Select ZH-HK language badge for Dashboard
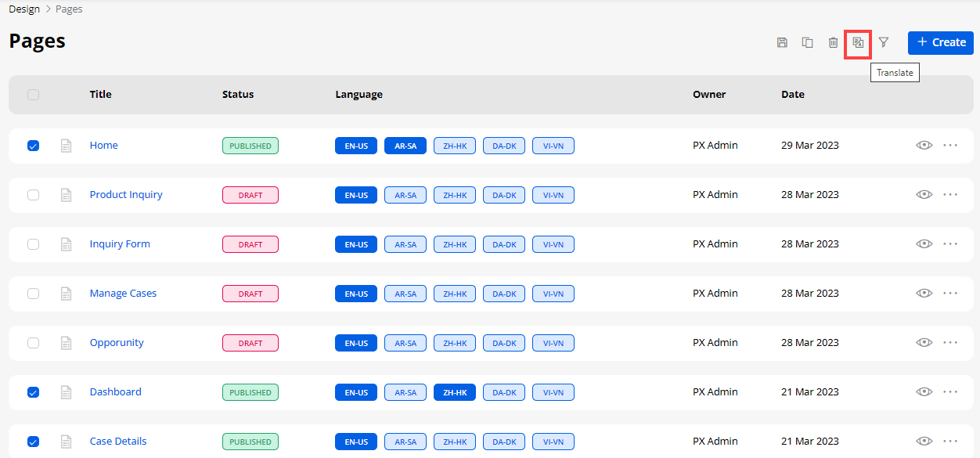The width and height of the screenshot is (980, 458). pyautogui.click(x=455, y=392)
